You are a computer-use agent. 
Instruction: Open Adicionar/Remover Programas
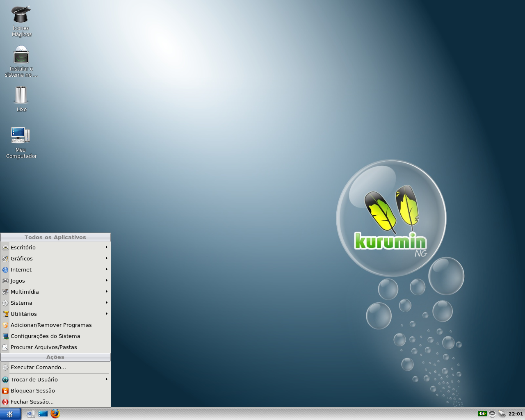click(x=51, y=325)
